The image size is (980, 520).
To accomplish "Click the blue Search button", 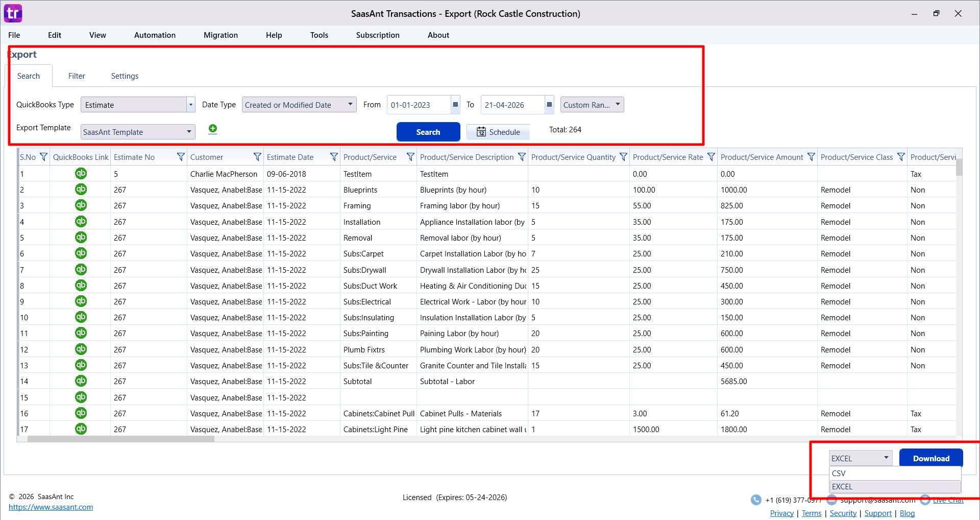I will pos(428,132).
